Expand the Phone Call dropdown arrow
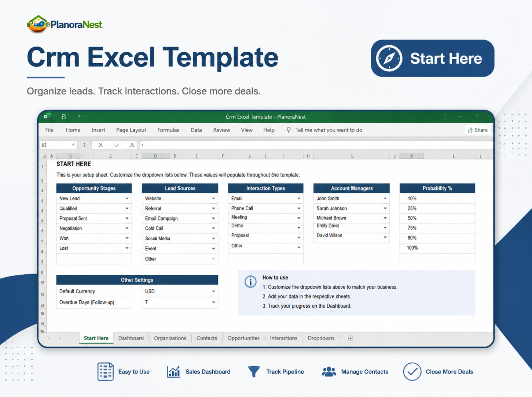532x397 pixels. (299, 208)
